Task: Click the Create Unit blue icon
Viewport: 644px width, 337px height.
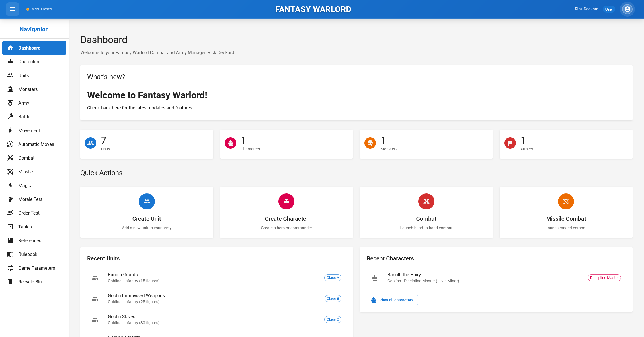Action: [x=147, y=201]
